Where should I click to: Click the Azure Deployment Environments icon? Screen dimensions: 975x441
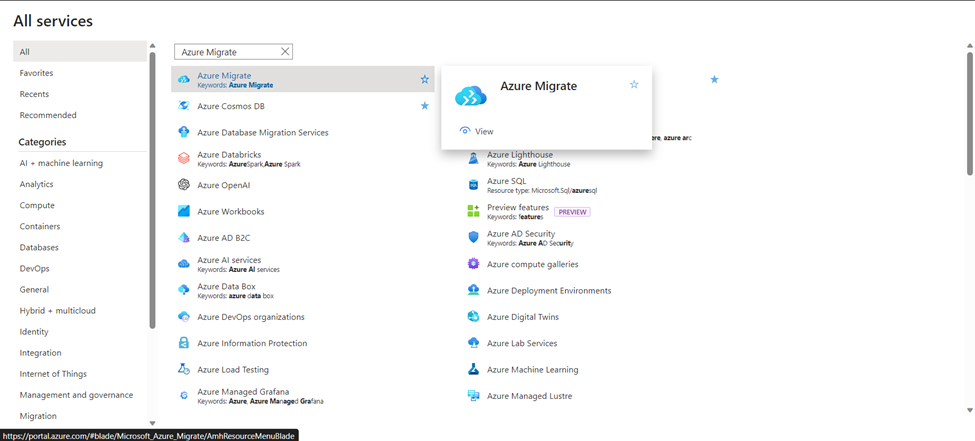click(473, 290)
